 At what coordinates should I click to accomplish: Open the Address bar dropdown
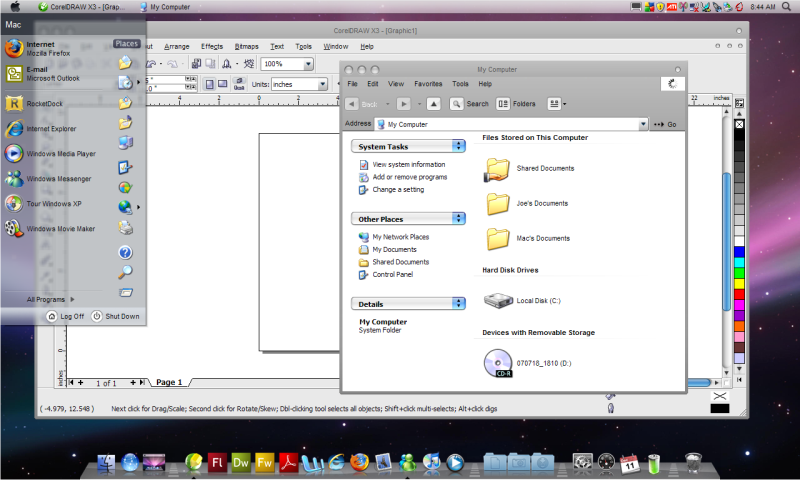point(643,124)
